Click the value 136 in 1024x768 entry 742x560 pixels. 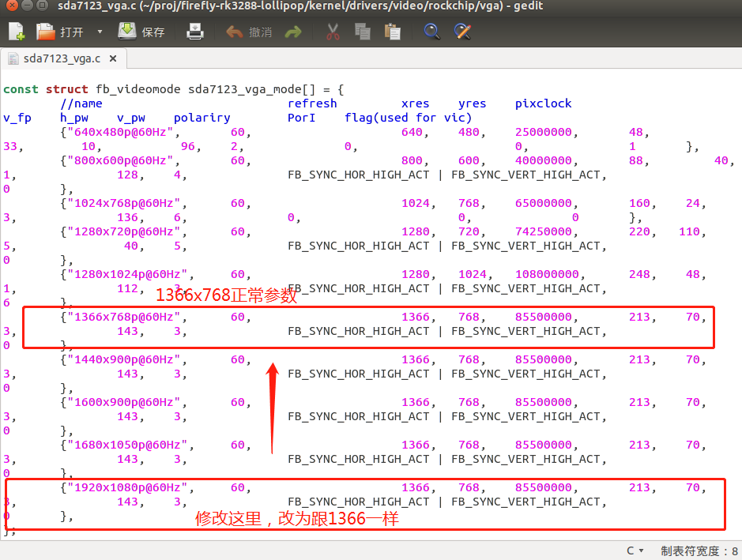click(128, 217)
